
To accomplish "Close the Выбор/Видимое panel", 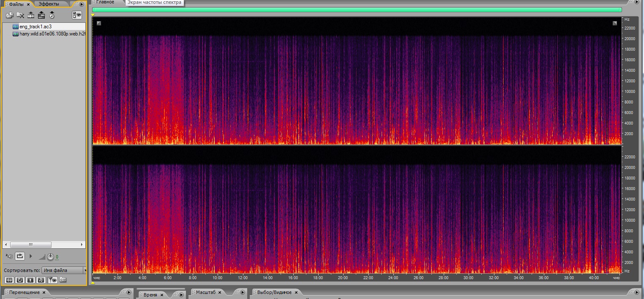I will coord(296,293).
